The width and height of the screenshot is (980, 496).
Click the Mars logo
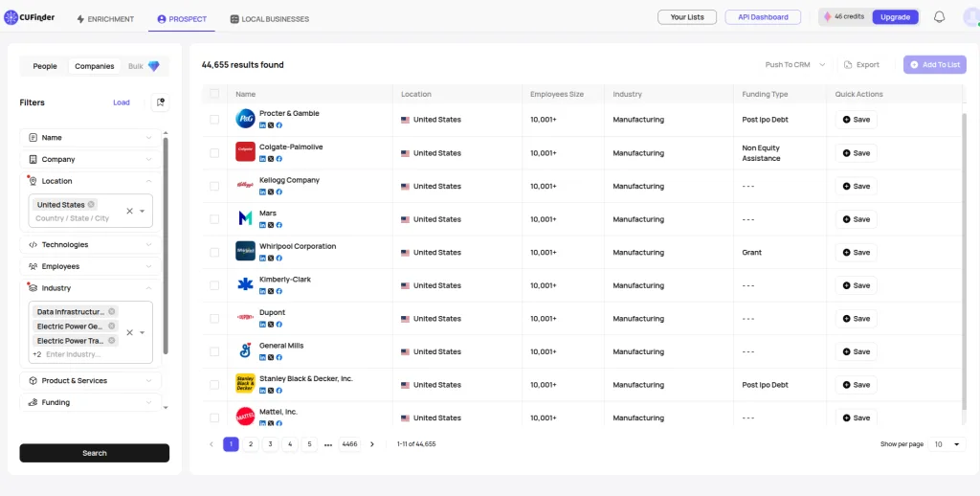pos(245,218)
